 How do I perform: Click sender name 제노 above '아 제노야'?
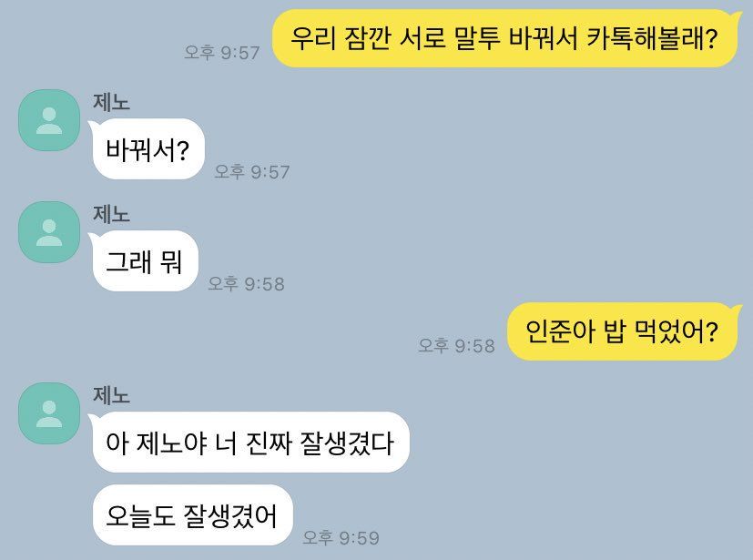111,395
